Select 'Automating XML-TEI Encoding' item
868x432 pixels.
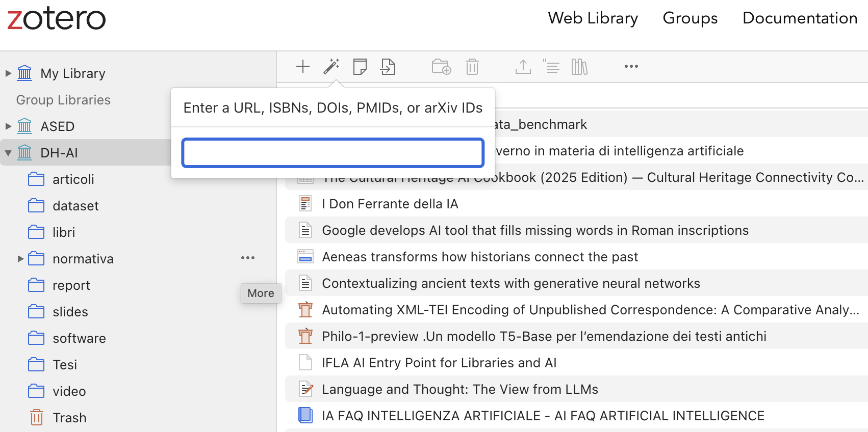coord(576,309)
